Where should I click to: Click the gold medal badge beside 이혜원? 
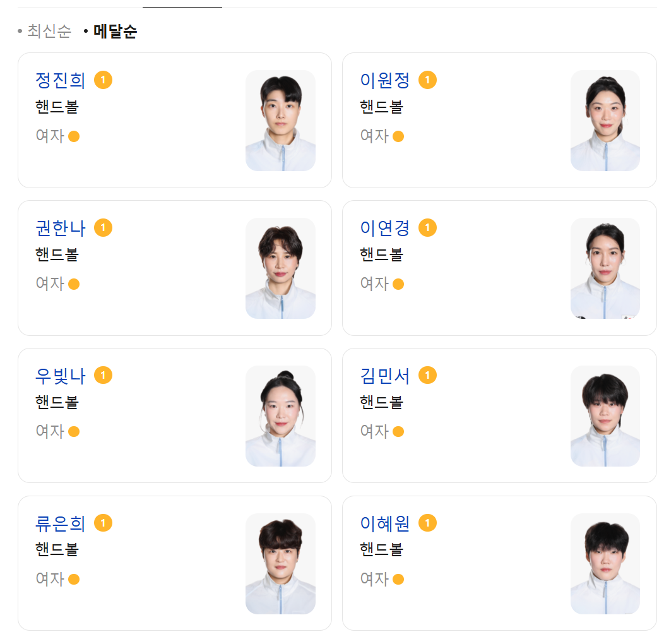pos(427,522)
